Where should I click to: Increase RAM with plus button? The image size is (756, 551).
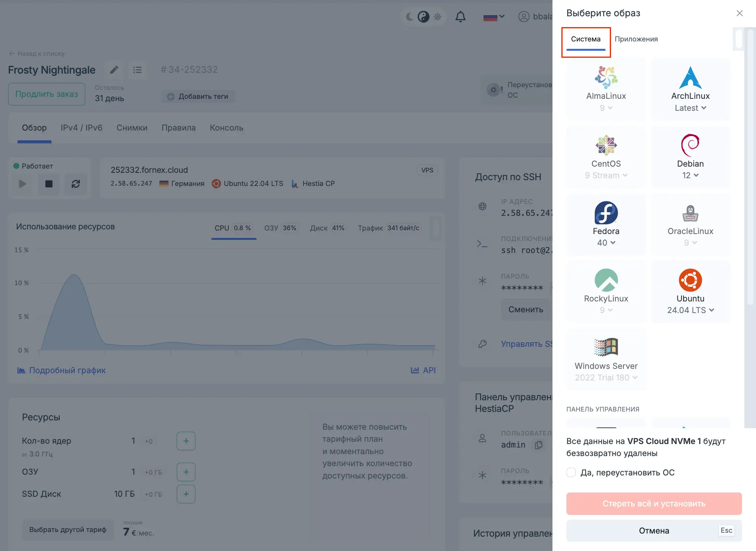(186, 472)
